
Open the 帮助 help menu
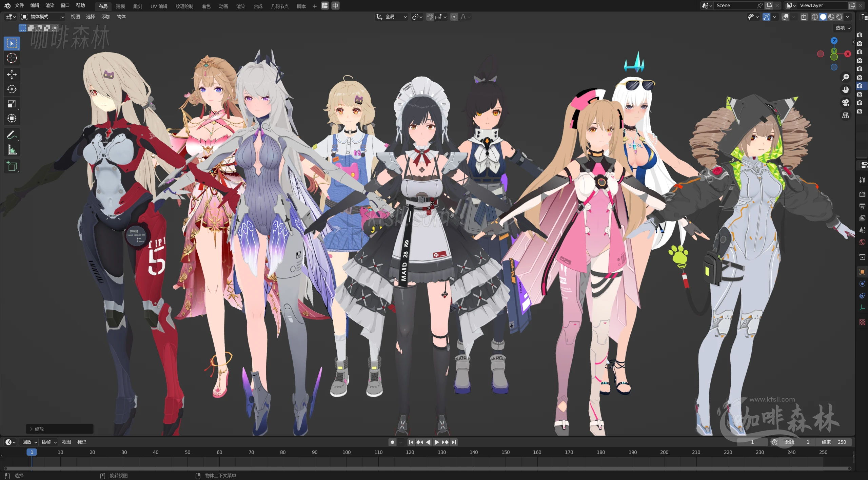[80, 5]
